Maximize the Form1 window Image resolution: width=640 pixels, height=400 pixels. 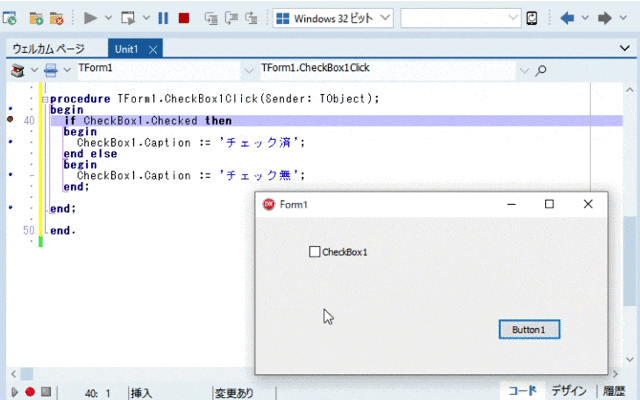coord(549,204)
